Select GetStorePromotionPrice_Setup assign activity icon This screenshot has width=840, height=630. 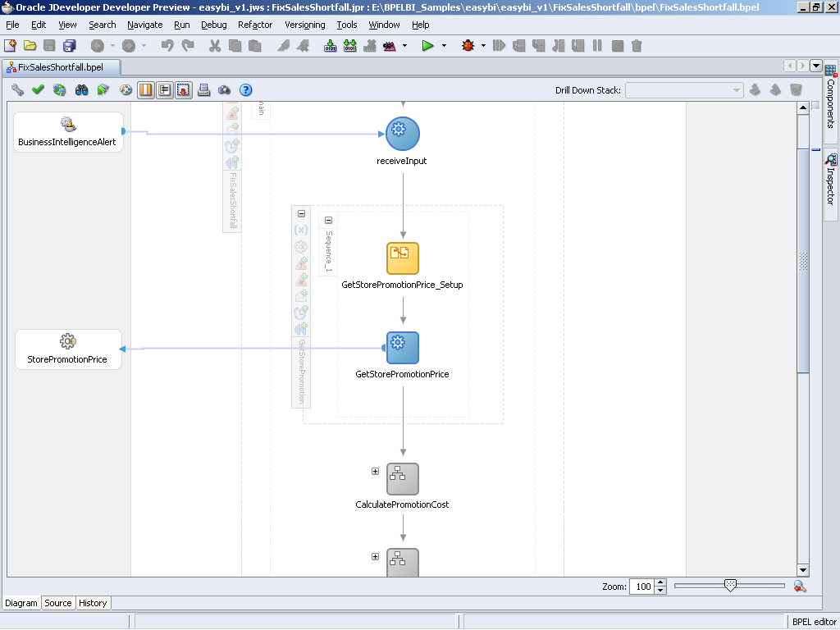tap(402, 258)
